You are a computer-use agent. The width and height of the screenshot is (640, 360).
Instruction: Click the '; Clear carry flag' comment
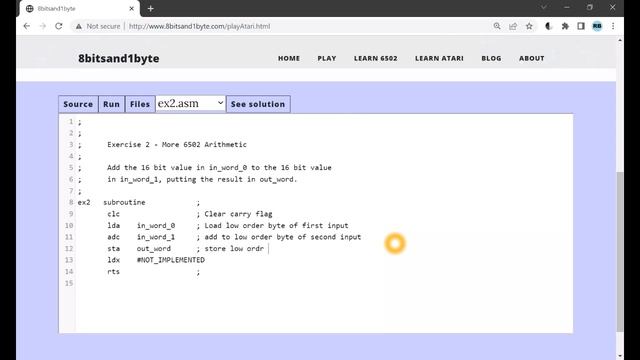point(234,214)
